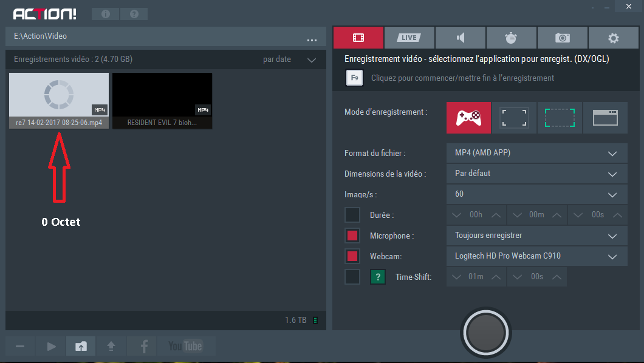This screenshot has width=644, height=363.
Task: Select the re7 14-02-2017 08-25-06.mp4 thumbnail
Action: (x=59, y=101)
